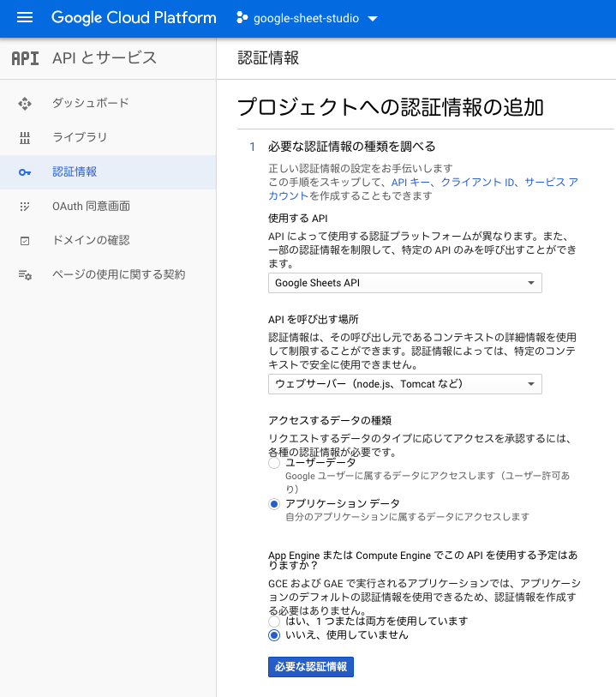616x697 pixels.
Task: Click the arrow of the ウェブサーバー dropdown
Action: (530, 384)
